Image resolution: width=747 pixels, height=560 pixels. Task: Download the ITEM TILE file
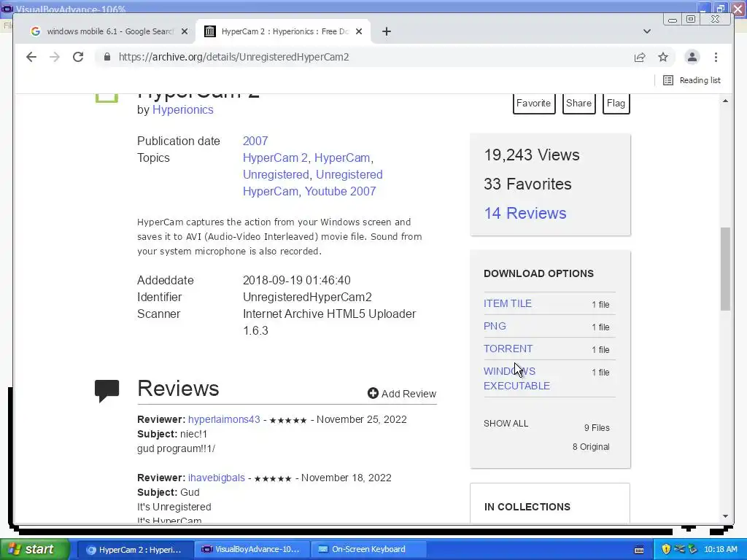[x=508, y=303]
